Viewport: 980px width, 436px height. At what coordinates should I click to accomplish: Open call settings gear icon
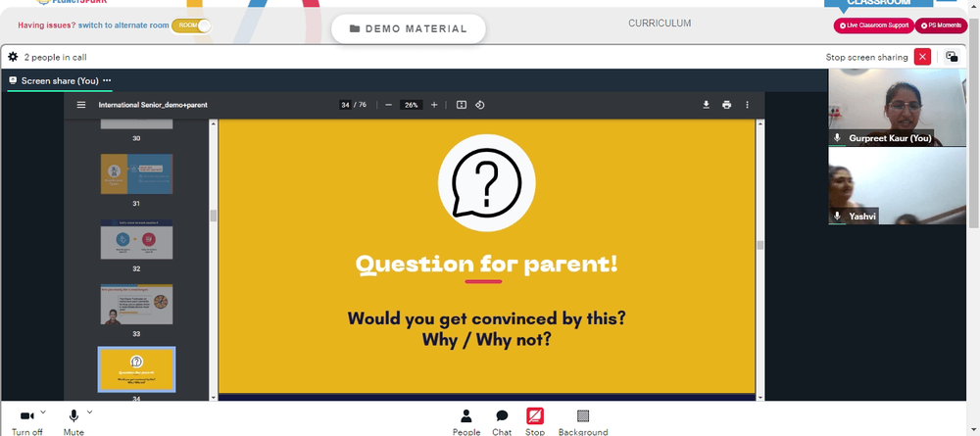tap(13, 57)
